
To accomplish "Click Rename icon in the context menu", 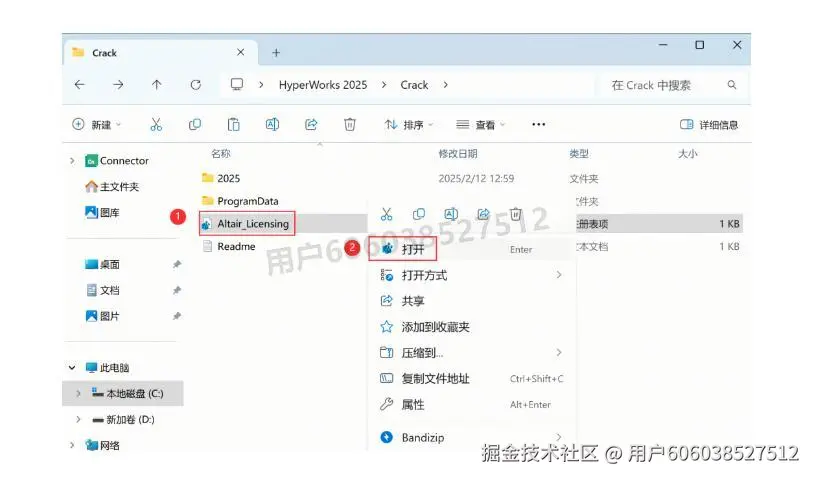I will point(451,214).
